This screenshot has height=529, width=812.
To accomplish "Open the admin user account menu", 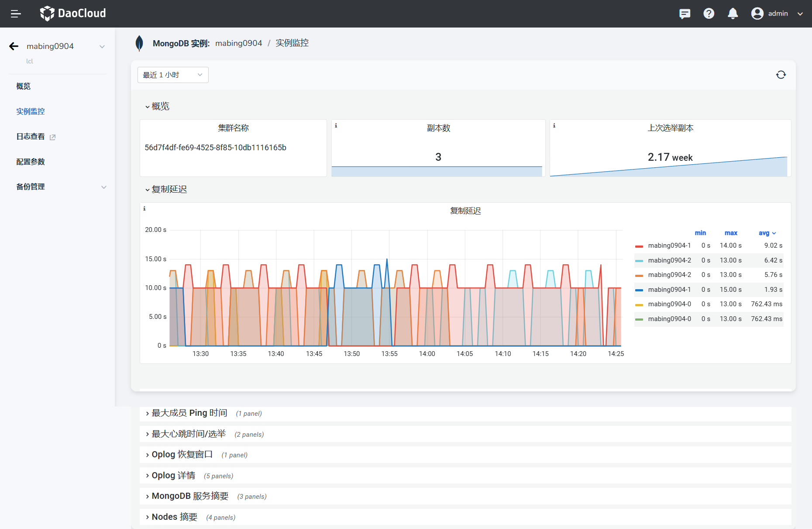I will click(x=777, y=14).
